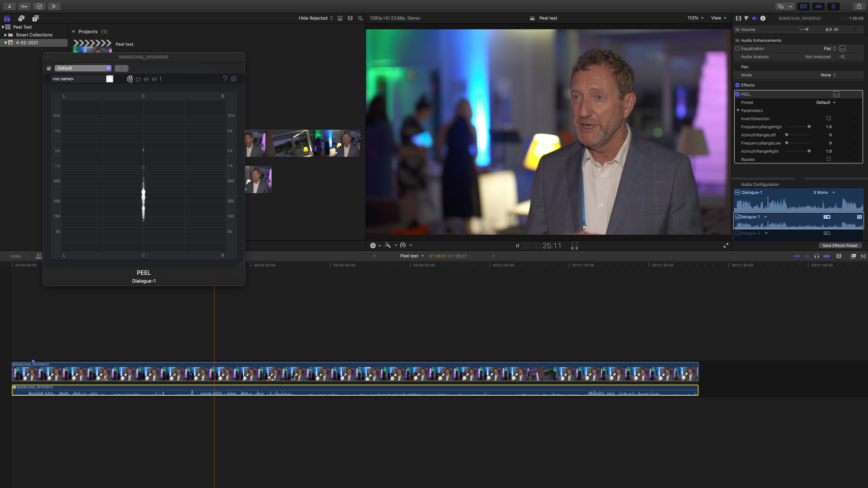Uncheck the PEEL effect checkbox
This screenshot has height=488, width=868.
(737, 94)
